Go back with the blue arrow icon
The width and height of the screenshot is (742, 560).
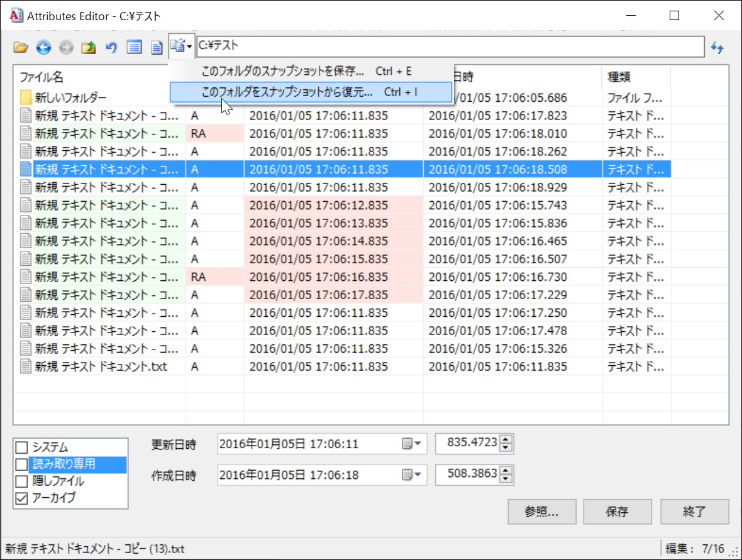pyautogui.click(x=43, y=47)
